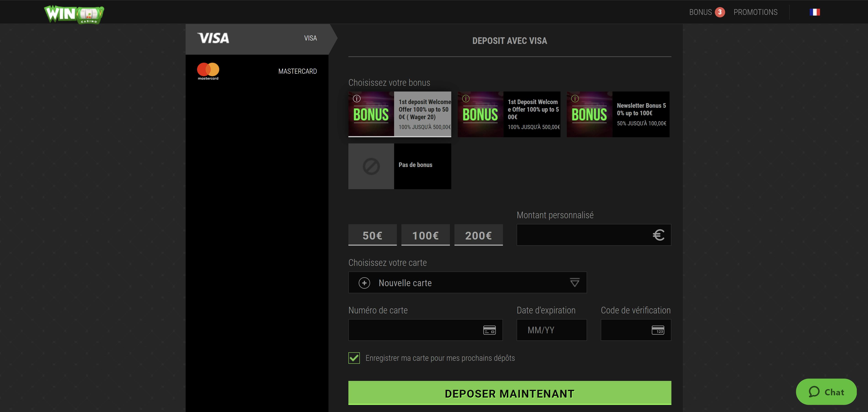Pick the 100€ deposit amount

click(425, 235)
